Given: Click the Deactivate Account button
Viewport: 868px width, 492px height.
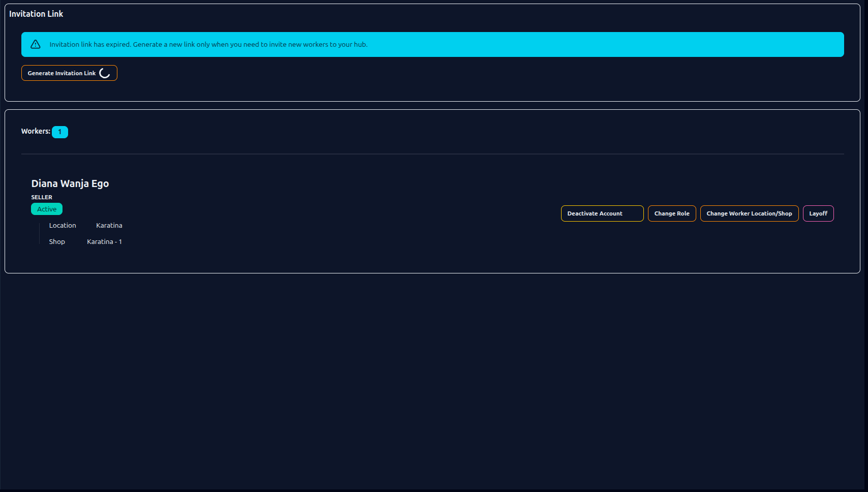Looking at the screenshot, I should point(602,213).
